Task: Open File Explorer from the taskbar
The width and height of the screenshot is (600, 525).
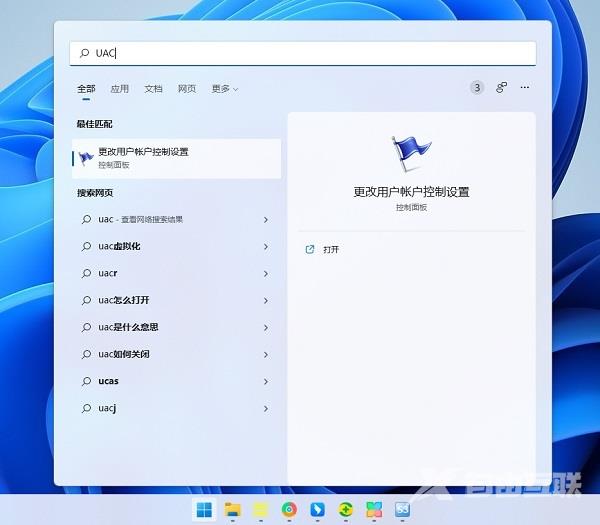Action: pyautogui.click(x=232, y=510)
